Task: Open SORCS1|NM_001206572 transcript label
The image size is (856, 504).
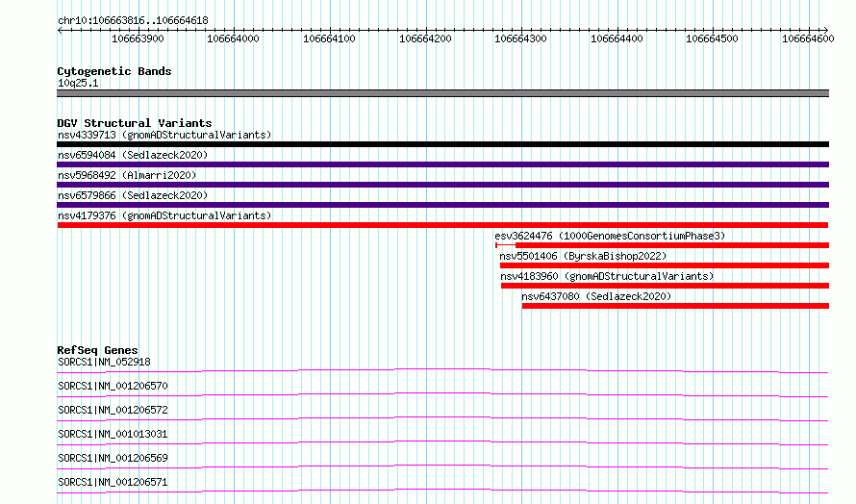Action: coord(113,410)
